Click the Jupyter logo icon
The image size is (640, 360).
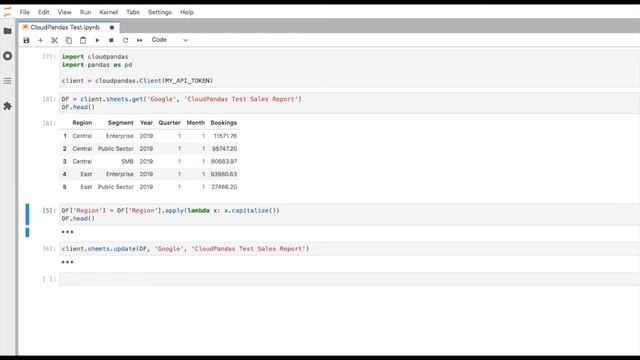coord(7,12)
